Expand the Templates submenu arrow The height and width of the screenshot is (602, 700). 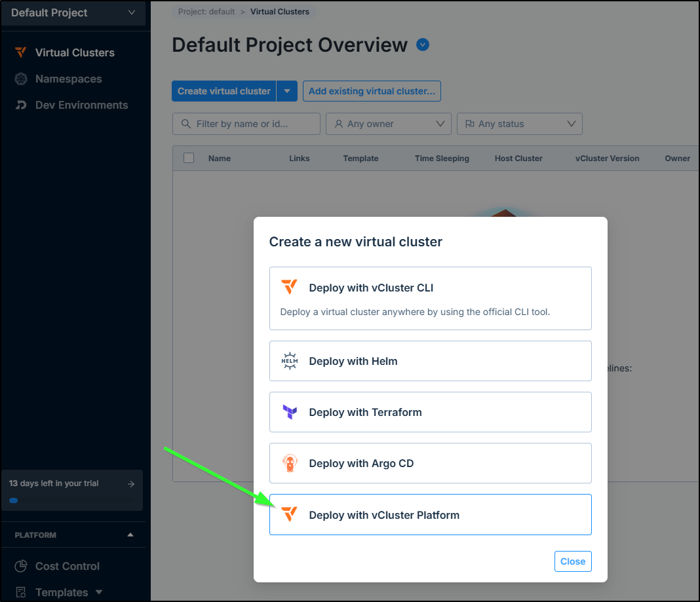[99, 592]
